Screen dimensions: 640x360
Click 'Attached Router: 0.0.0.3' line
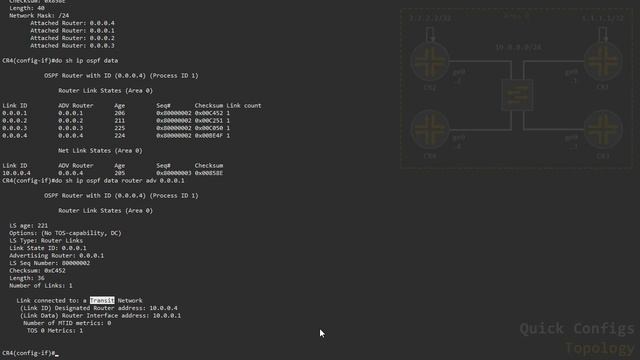coord(72,46)
